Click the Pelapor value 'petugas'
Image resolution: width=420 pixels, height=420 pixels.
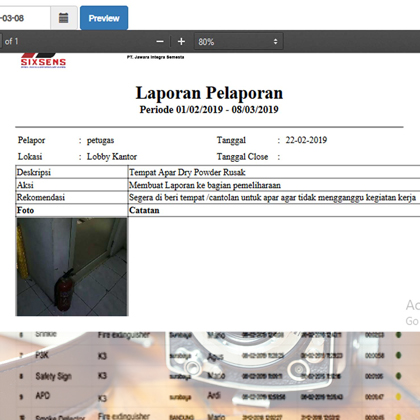coord(100,140)
